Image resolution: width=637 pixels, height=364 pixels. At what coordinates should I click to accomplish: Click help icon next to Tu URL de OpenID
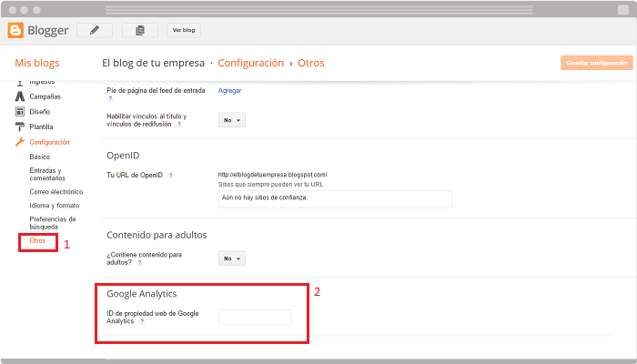point(171,175)
